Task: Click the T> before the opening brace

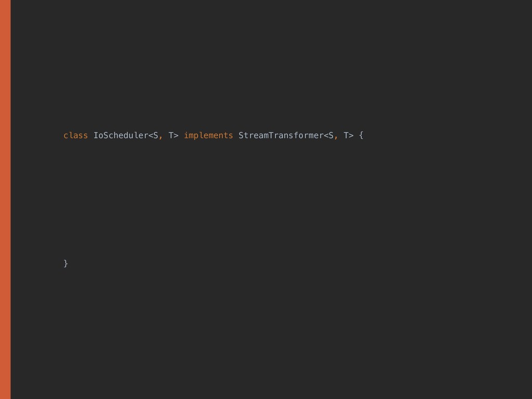Action: 348,136
